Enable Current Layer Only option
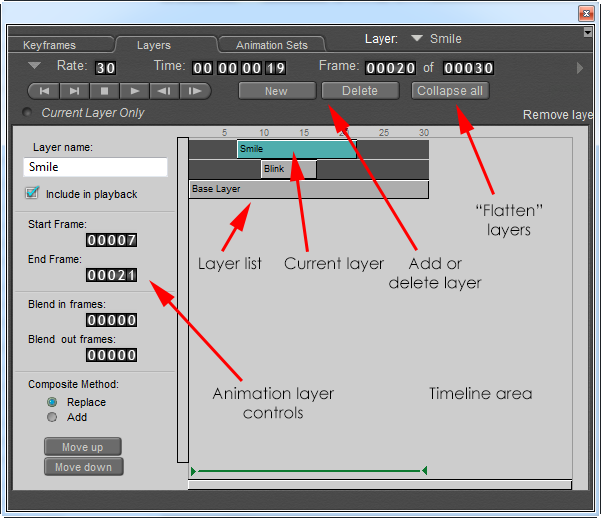The image size is (601, 518). coord(27,113)
